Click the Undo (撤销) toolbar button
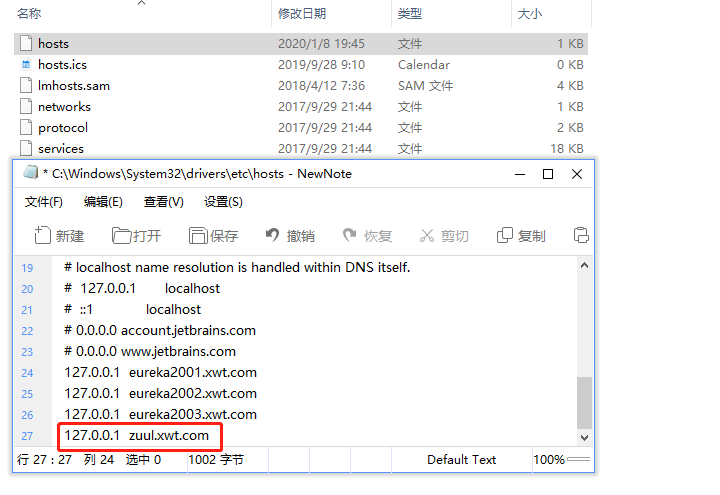Screen dimensions: 720x495 290,236
